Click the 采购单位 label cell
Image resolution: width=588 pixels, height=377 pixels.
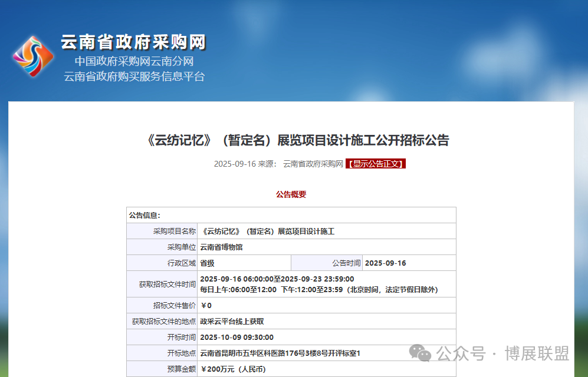pos(162,247)
